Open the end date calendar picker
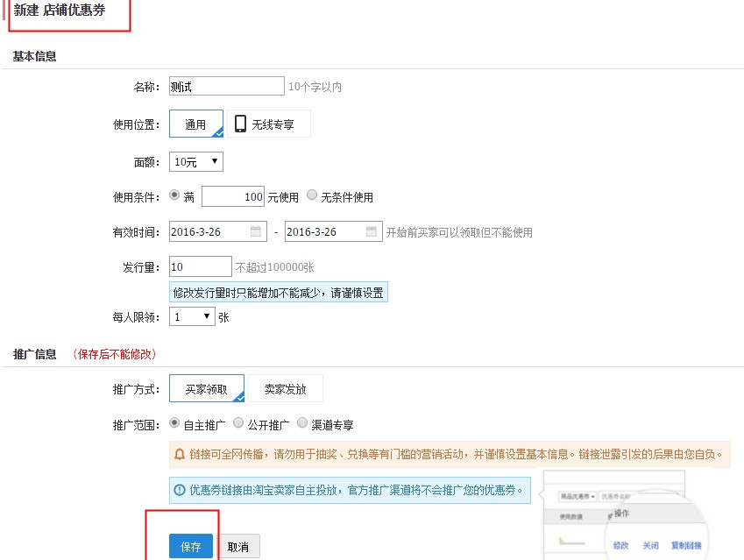This screenshot has height=560, width=744. tap(372, 230)
